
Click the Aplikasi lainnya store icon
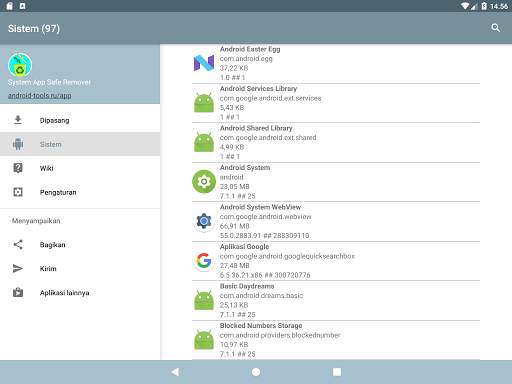point(18,292)
